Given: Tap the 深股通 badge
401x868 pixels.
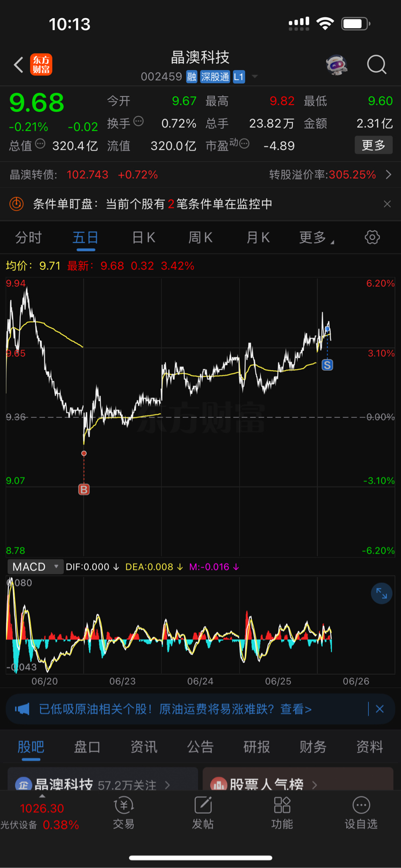Looking at the screenshot, I should [215, 77].
